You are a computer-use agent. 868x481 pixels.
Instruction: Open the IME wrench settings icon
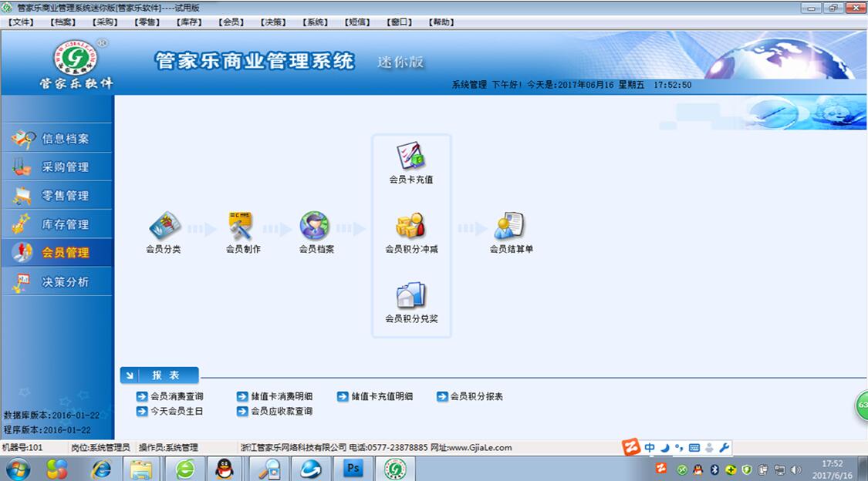pyautogui.click(x=724, y=448)
